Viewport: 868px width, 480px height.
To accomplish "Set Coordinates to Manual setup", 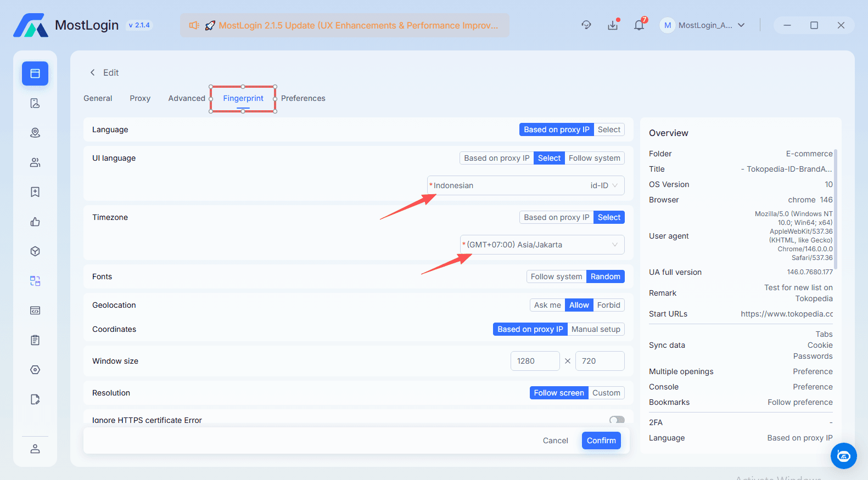I will (596, 329).
